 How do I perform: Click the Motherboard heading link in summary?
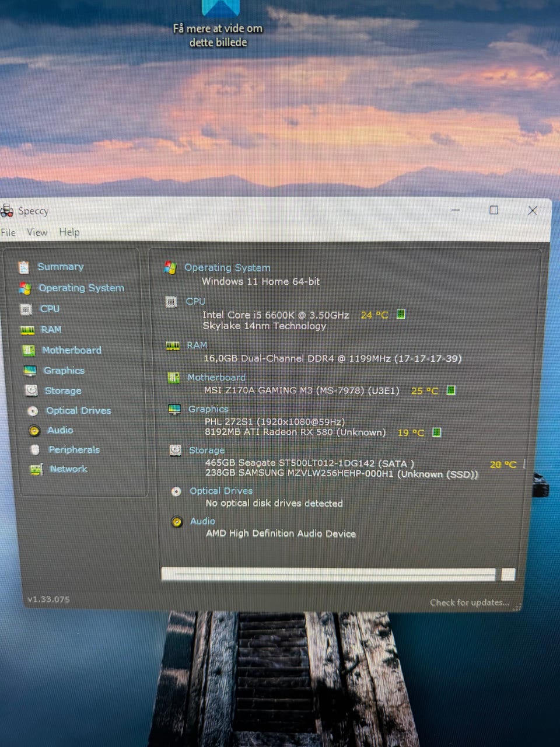[216, 378]
